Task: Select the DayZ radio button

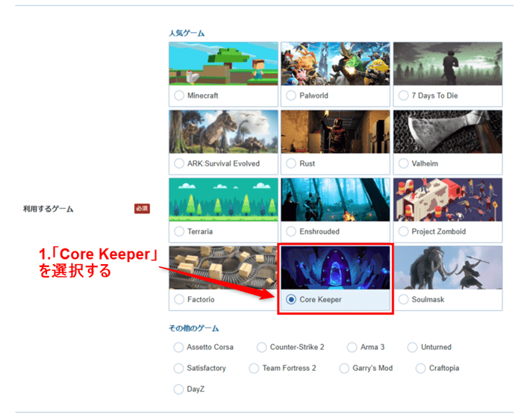Action: click(178, 389)
